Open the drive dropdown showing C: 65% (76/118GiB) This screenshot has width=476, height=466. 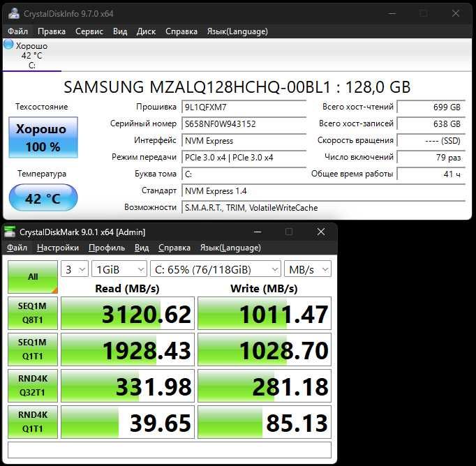[216, 269]
